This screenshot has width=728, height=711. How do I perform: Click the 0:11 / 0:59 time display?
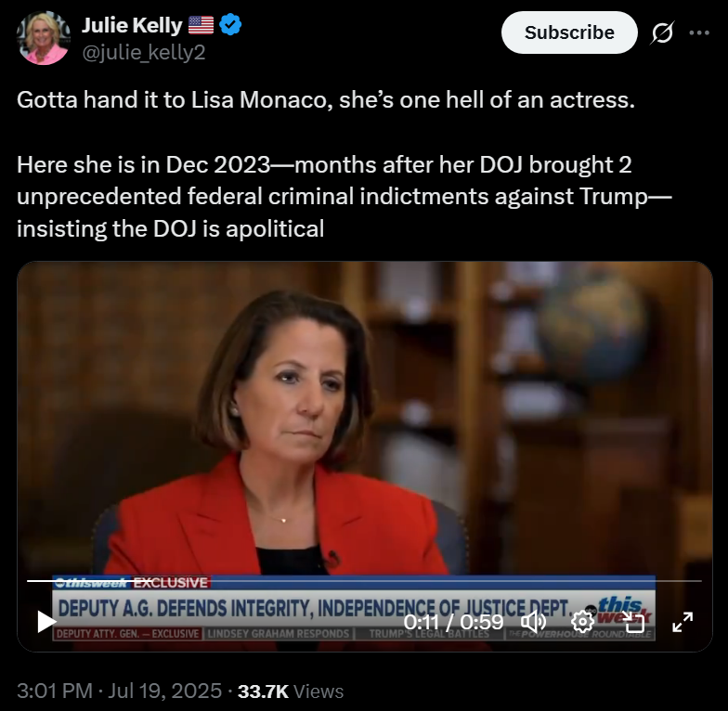(x=453, y=622)
